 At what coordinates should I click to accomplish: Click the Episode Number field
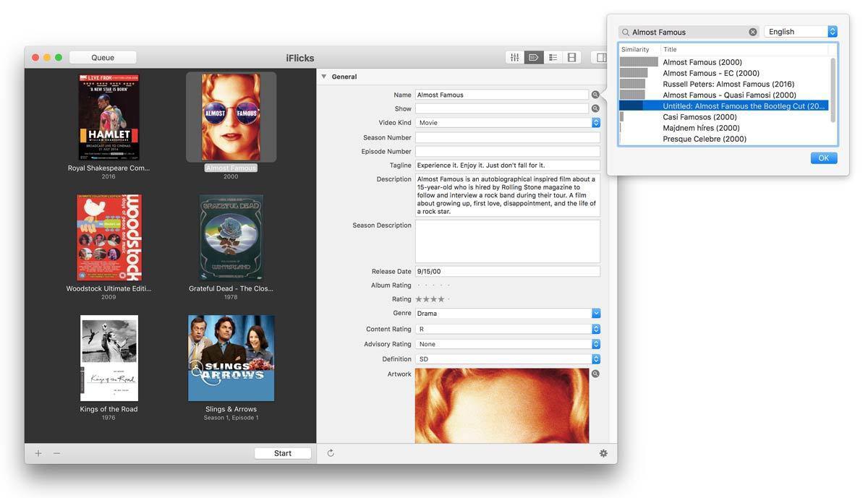click(508, 151)
